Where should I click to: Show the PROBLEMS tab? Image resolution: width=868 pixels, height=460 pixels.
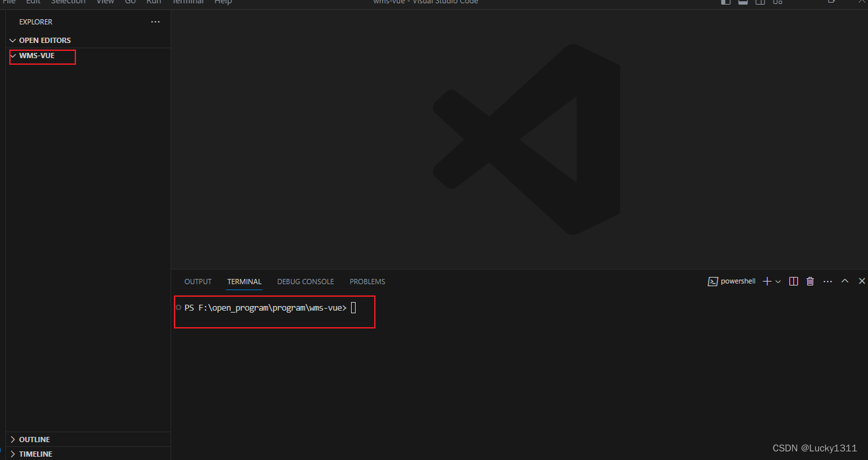point(368,282)
